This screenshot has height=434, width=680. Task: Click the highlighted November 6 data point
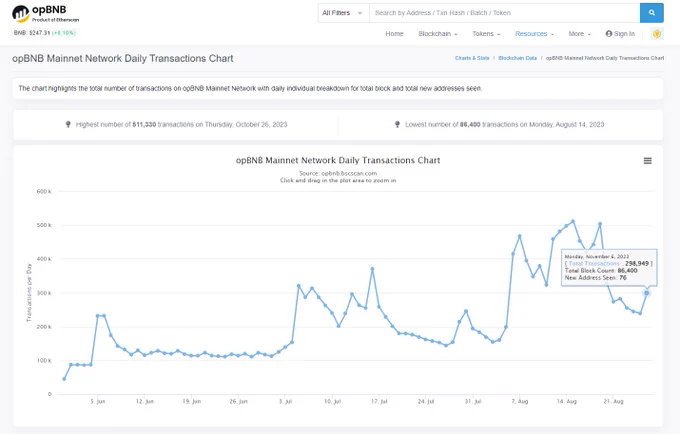click(x=647, y=293)
